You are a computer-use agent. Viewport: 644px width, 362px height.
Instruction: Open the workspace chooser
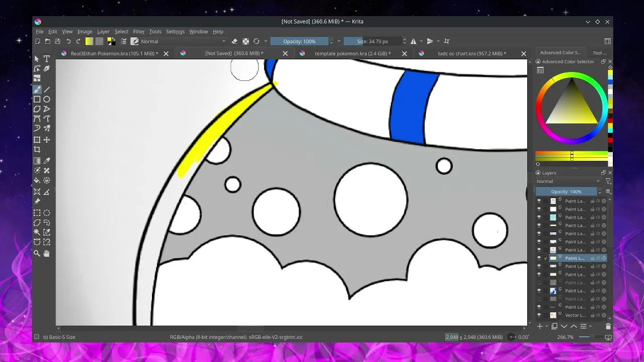608,41
